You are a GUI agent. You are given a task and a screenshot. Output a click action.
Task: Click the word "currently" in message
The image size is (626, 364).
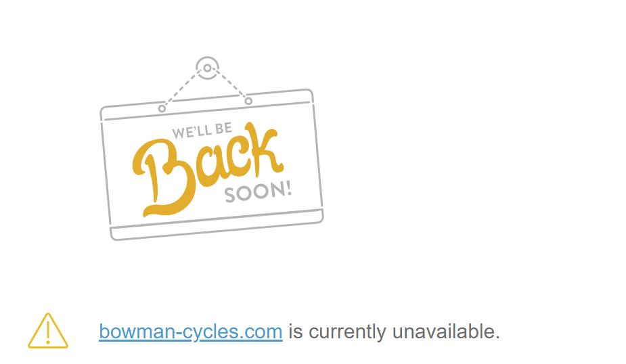point(347,332)
